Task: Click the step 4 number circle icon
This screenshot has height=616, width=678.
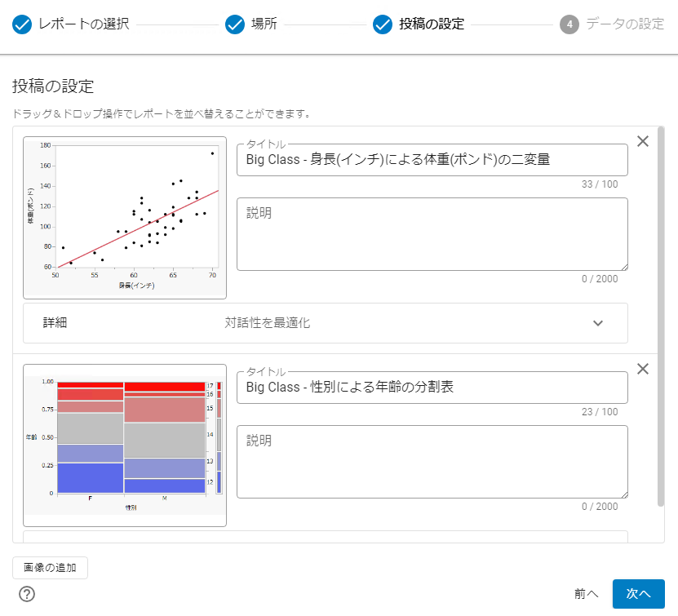Action: [x=569, y=24]
